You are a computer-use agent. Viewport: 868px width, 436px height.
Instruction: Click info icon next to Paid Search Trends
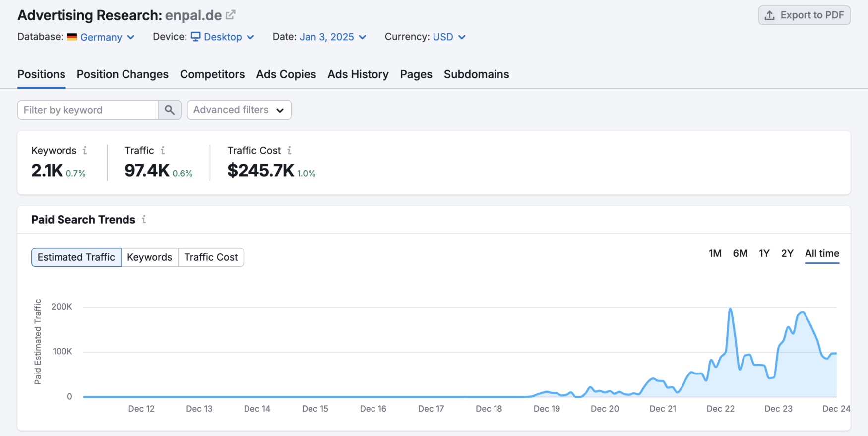[144, 219]
